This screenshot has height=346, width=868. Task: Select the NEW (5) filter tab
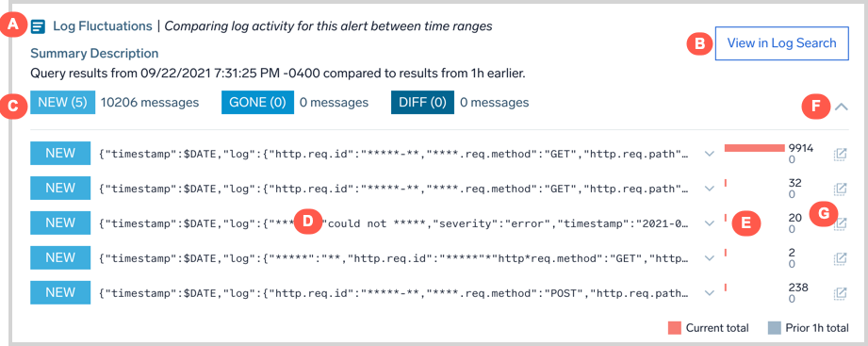62,103
